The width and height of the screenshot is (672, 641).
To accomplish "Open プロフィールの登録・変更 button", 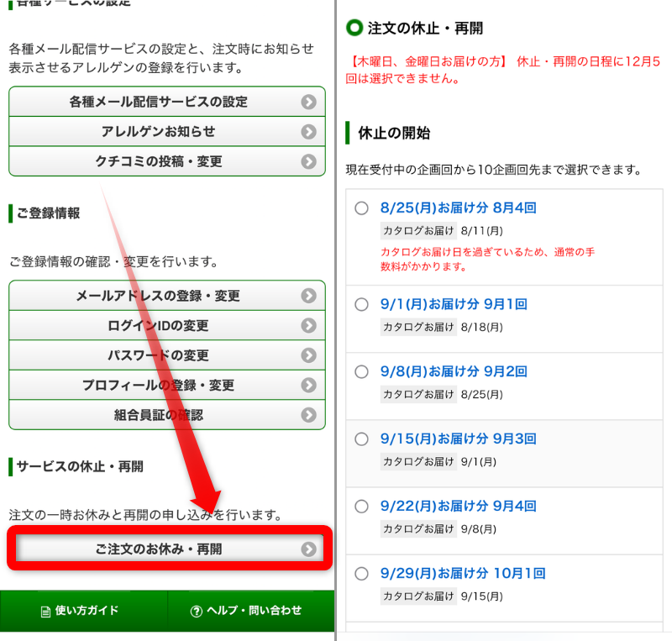I will tap(166, 385).
